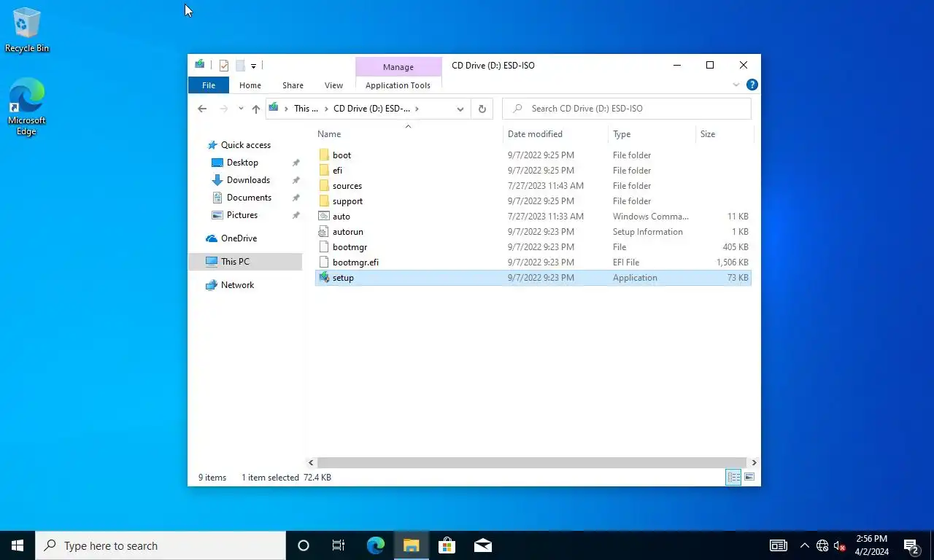
Task: Select Network in the navigation pane
Action: coord(237,285)
